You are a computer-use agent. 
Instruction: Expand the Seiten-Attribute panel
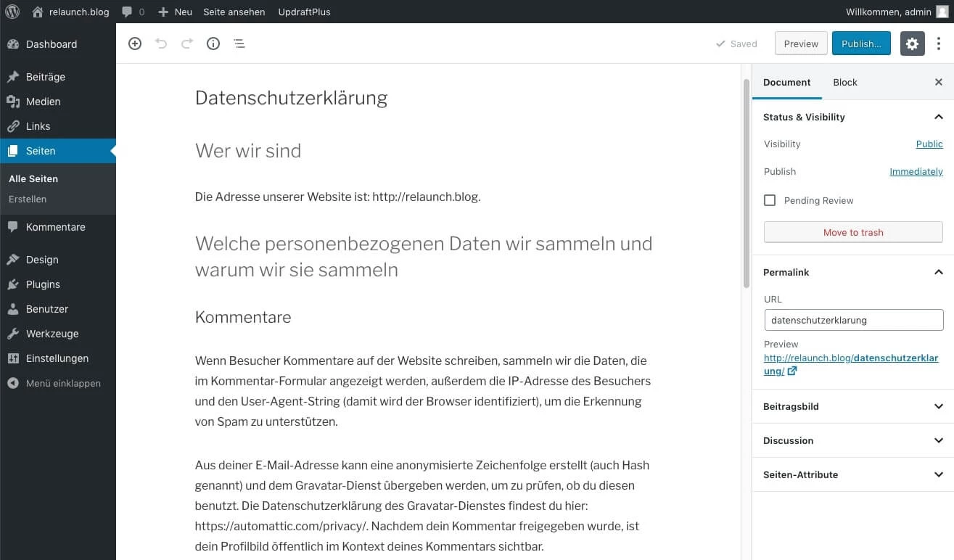click(938, 474)
